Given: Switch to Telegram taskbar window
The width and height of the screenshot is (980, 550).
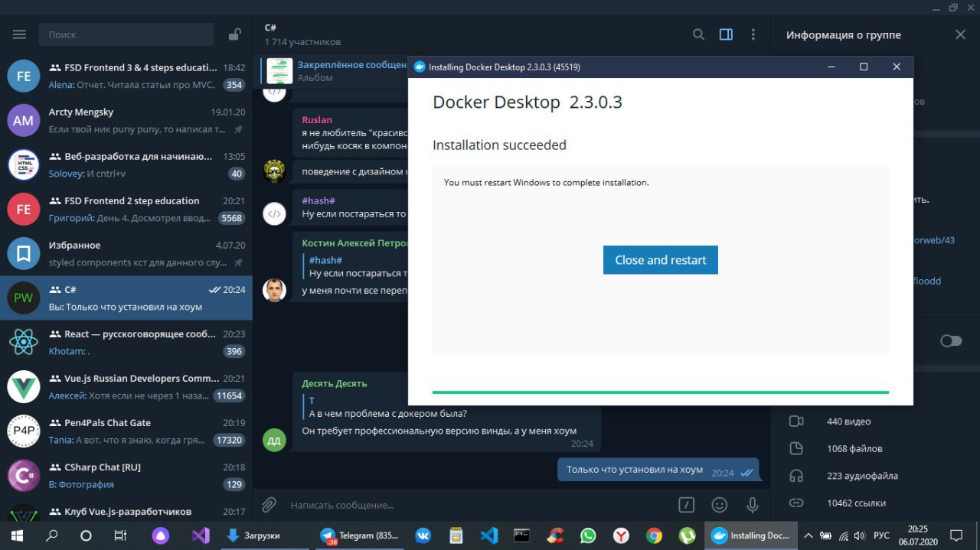Looking at the screenshot, I should (x=360, y=535).
